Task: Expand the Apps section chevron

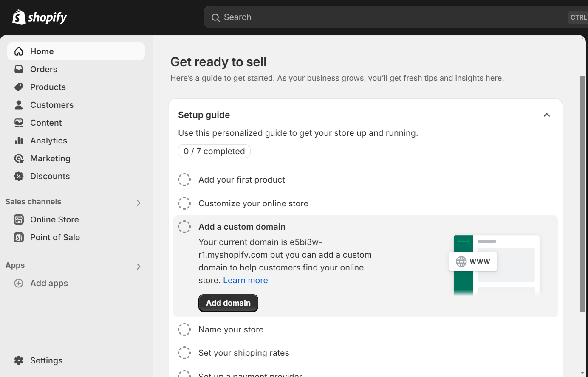Action: [139, 267]
